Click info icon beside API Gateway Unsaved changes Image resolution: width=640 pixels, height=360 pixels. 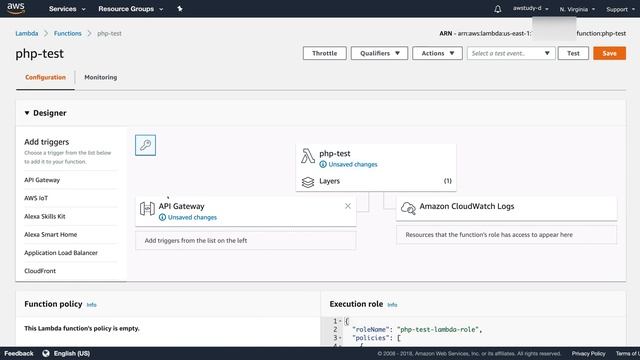coord(162,217)
